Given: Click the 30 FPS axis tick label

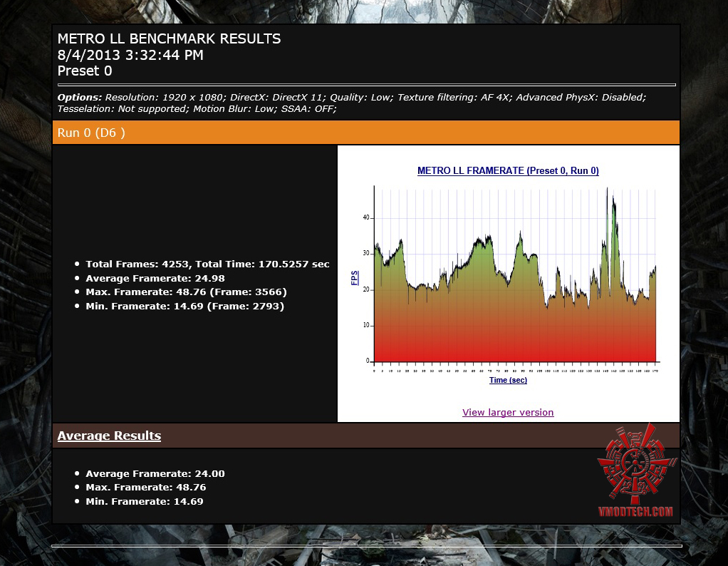Looking at the screenshot, I should pyautogui.click(x=366, y=253).
